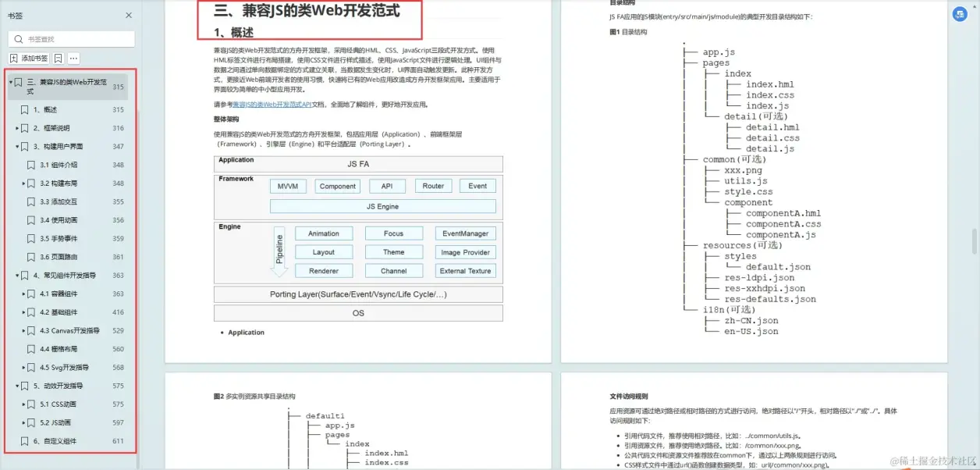Click the res-xxhdpi.json entry in the directory tree
Screen dimensions: 980x470
[x=765, y=288]
